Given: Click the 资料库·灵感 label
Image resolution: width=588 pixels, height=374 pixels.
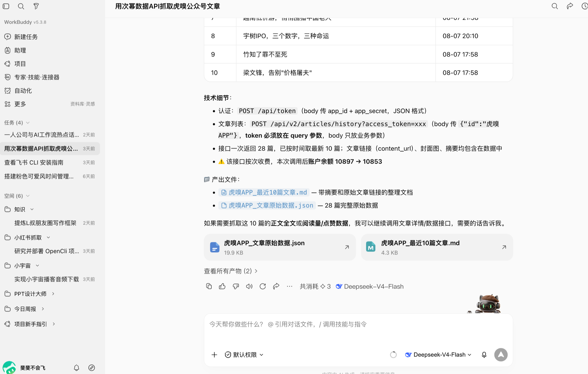Looking at the screenshot, I should (83, 104).
